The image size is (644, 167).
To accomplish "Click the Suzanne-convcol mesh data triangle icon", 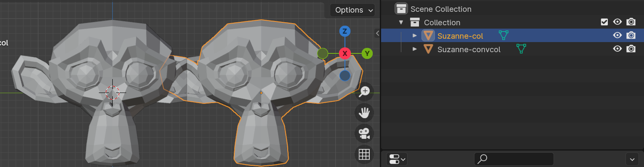I will [521, 49].
